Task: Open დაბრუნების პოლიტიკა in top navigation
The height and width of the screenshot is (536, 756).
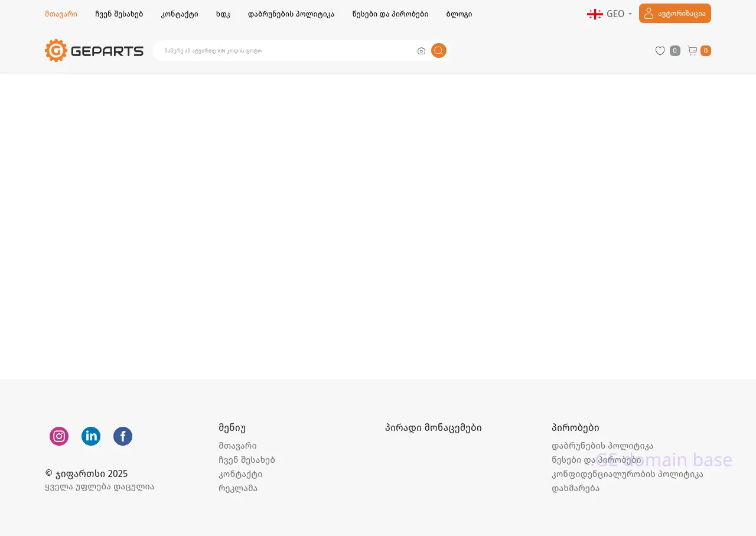Action: (x=291, y=14)
